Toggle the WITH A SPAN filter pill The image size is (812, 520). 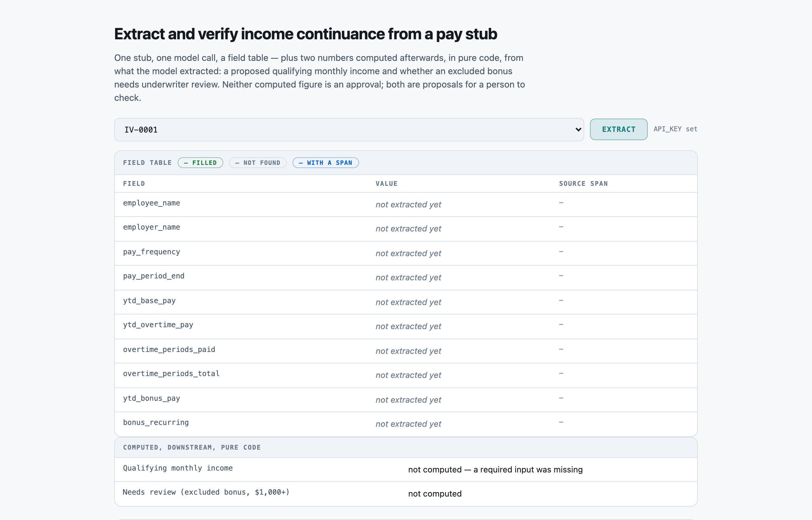[x=325, y=163]
